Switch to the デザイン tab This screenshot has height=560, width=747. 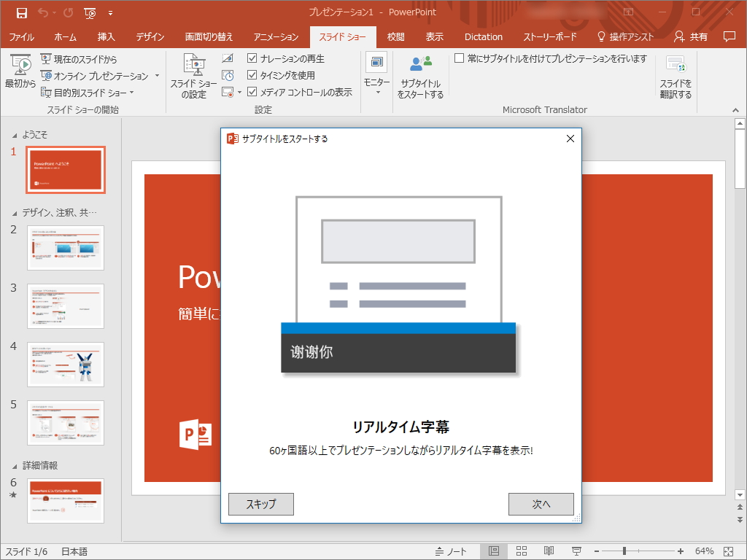point(150,37)
